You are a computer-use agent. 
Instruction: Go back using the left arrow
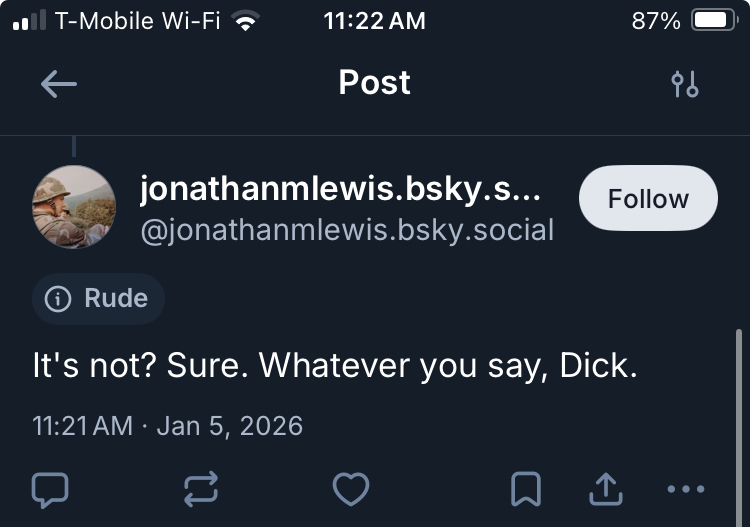[59, 84]
